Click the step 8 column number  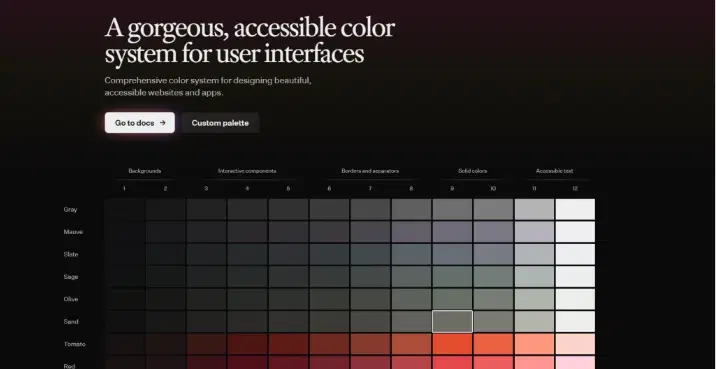tap(411, 188)
